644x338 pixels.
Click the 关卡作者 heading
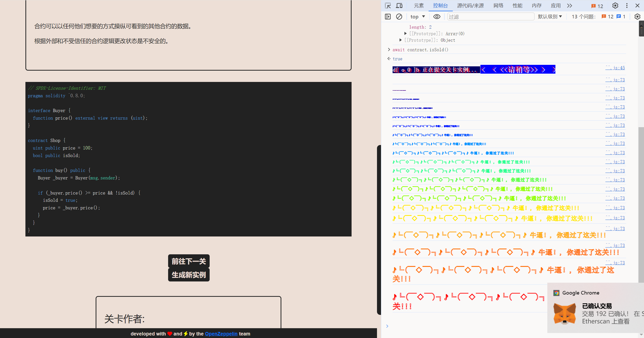(125, 319)
